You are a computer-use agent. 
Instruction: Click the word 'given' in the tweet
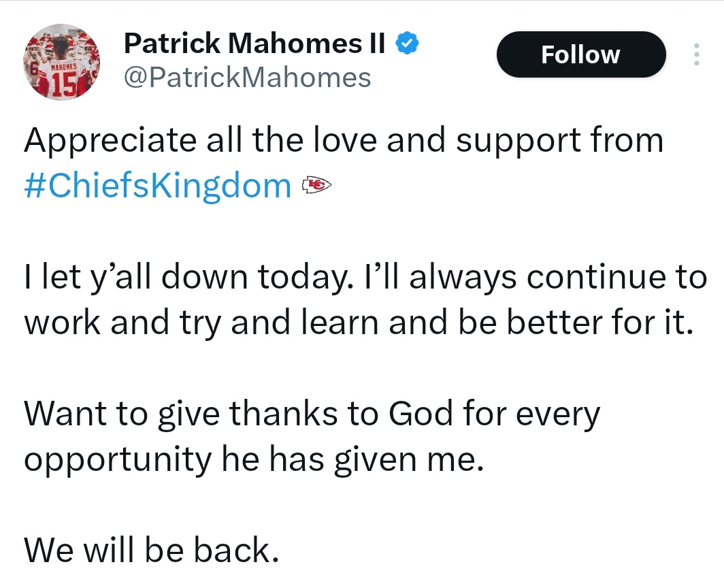tap(375, 461)
